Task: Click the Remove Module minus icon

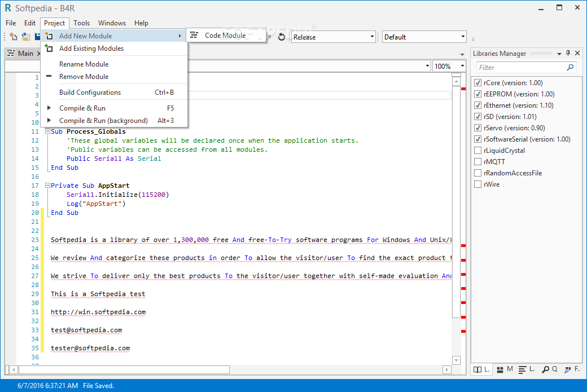Action: [x=49, y=76]
